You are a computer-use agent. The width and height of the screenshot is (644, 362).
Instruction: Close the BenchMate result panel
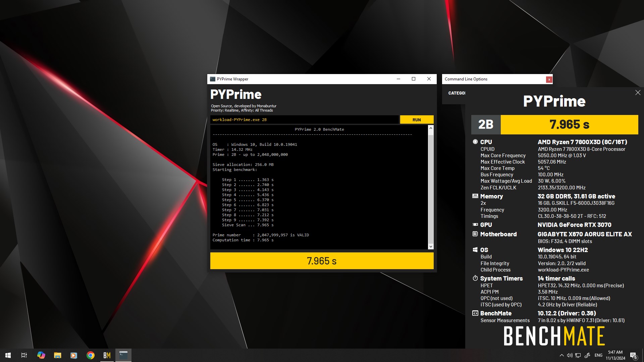point(638,93)
